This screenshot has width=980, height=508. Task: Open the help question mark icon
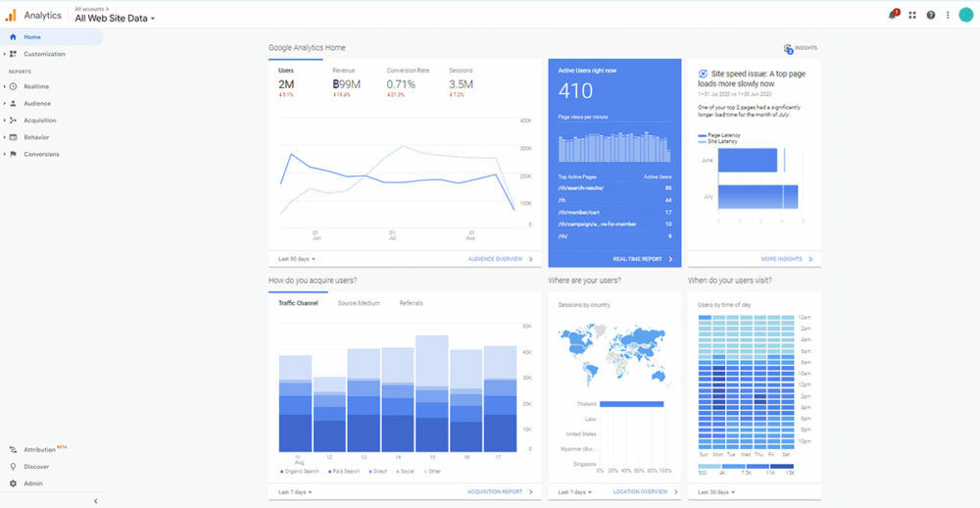point(931,15)
